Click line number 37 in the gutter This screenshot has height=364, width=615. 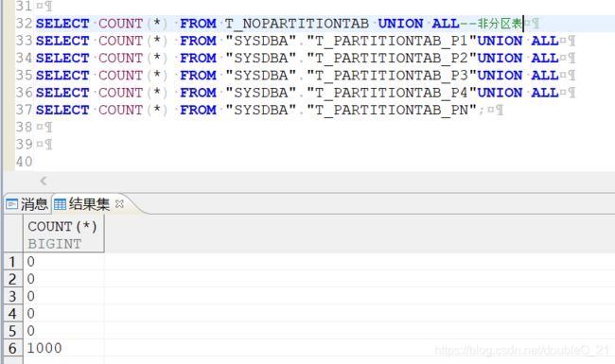24,110
